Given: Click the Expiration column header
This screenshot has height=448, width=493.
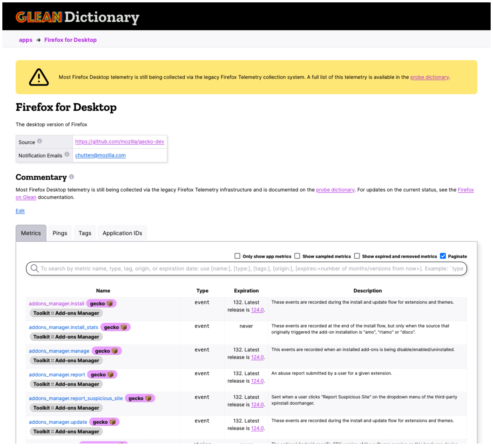Looking at the screenshot, I should click(x=246, y=291).
